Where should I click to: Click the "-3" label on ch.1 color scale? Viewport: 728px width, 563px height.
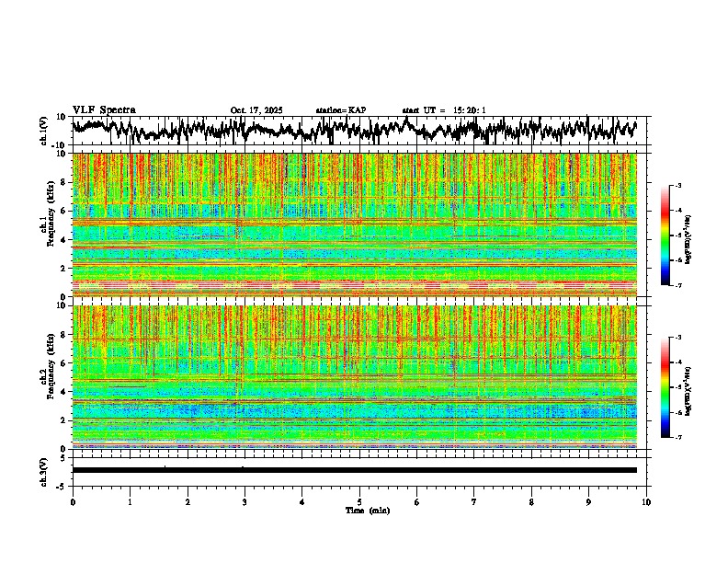click(678, 185)
